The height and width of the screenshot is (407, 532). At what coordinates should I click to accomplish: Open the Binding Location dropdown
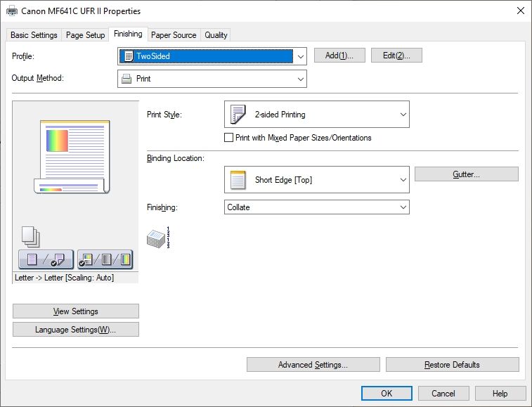pyautogui.click(x=403, y=180)
